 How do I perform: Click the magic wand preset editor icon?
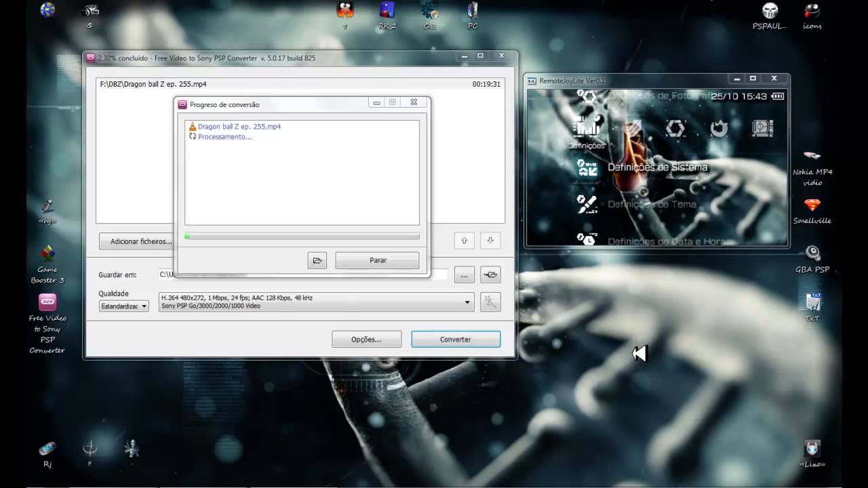[x=490, y=302]
